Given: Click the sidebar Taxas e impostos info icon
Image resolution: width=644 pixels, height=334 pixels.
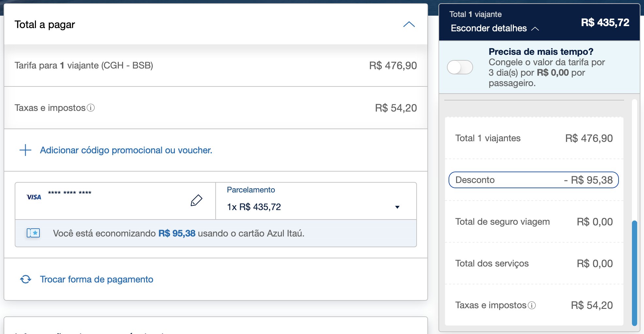Looking at the screenshot, I should [x=532, y=305].
